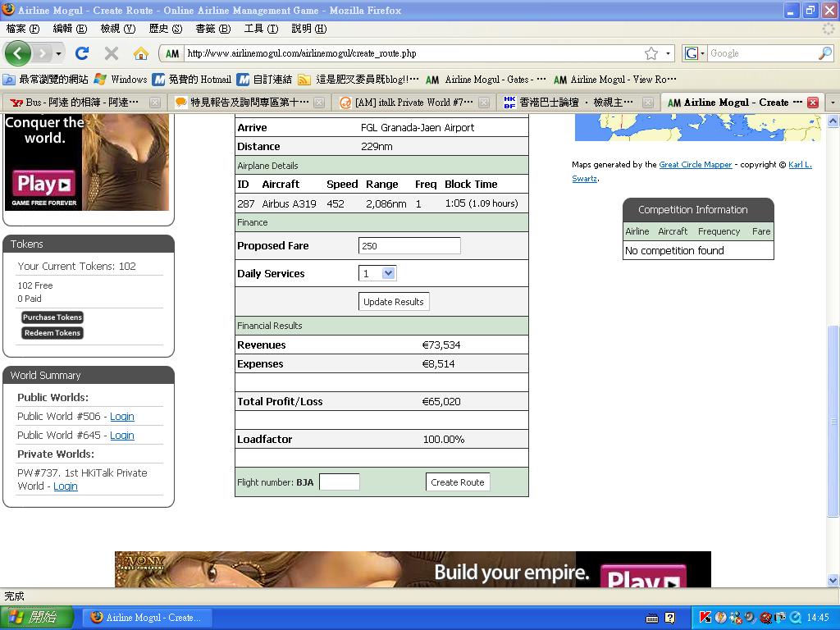Image resolution: width=840 pixels, height=630 pixels.
Task: Click the Home icon in the toolbar
Action: (x=141, y=53)
